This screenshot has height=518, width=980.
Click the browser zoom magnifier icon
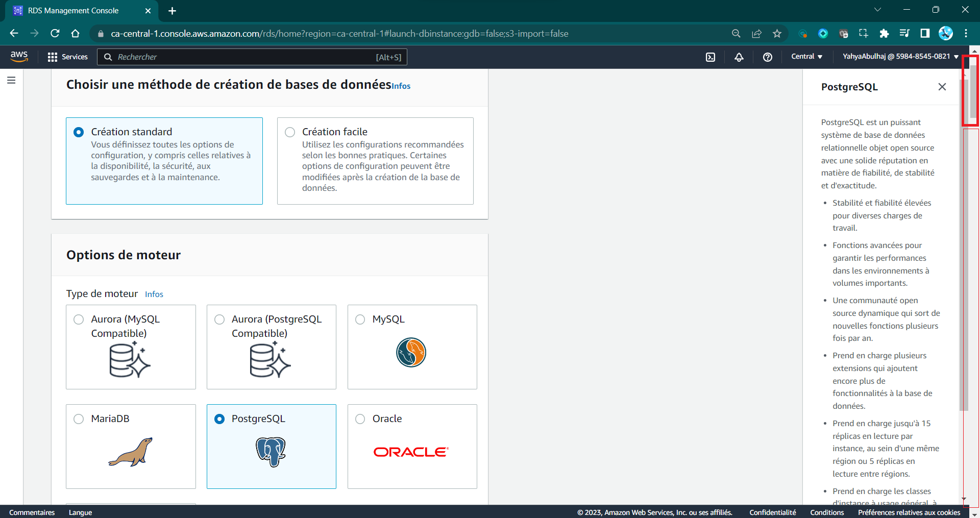736,33
